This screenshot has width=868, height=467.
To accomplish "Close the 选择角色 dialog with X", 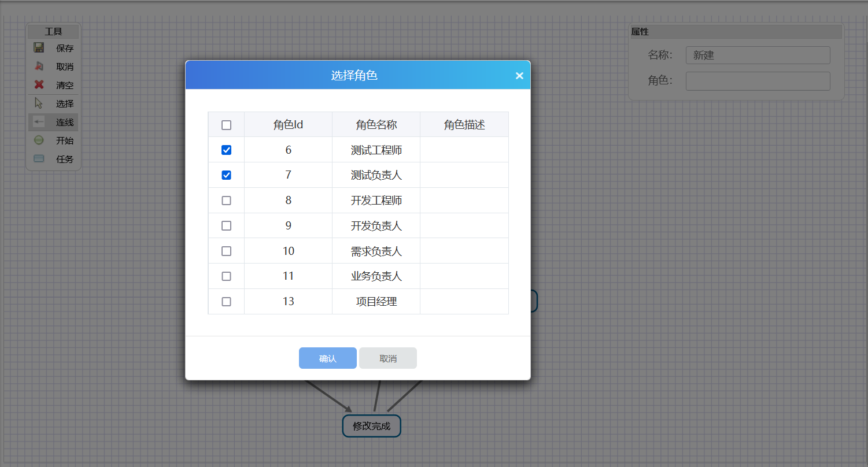I will pyautogui.click(x=519, y=76).
